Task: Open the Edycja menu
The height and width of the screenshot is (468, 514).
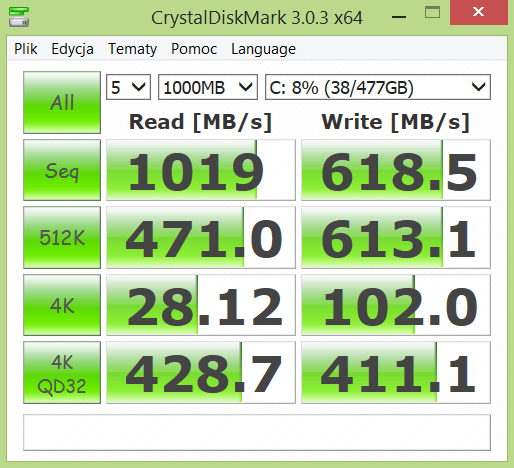Action: click(x=72, y=49)
